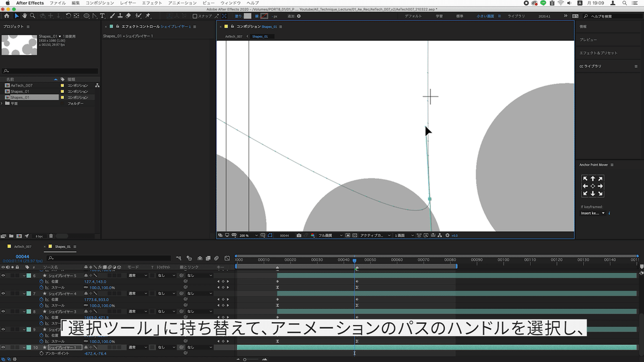Viewport: 644px width, 362px height.
Task: Switch to デフォルト workspace
Action: pos(413,16)
